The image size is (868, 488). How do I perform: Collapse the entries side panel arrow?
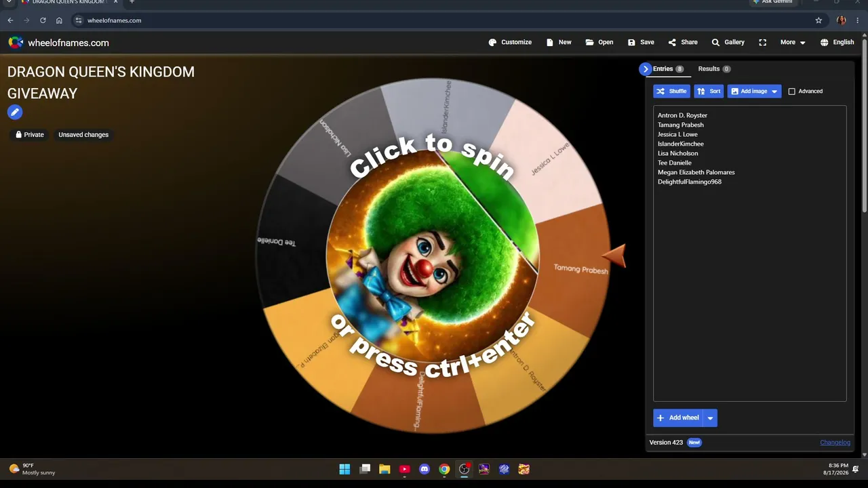click(x=645, y=68)
